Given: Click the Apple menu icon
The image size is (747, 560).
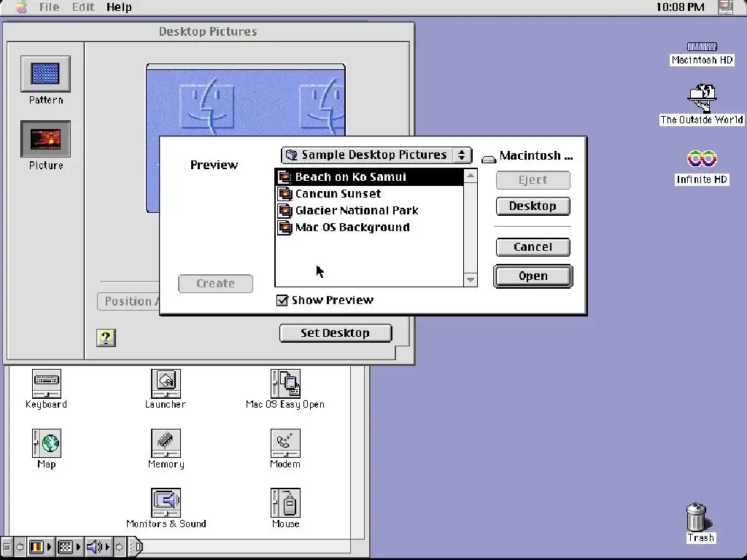Looking at the screenshot, I should 21,7.
